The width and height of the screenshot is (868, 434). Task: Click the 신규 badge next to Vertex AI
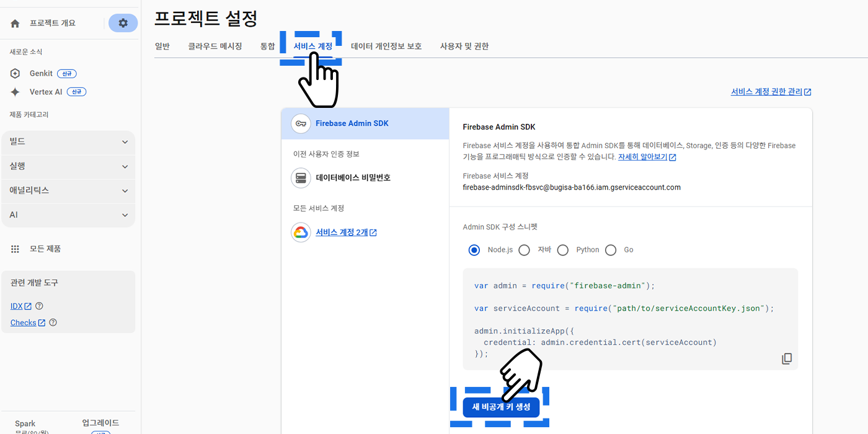point(76,92)
